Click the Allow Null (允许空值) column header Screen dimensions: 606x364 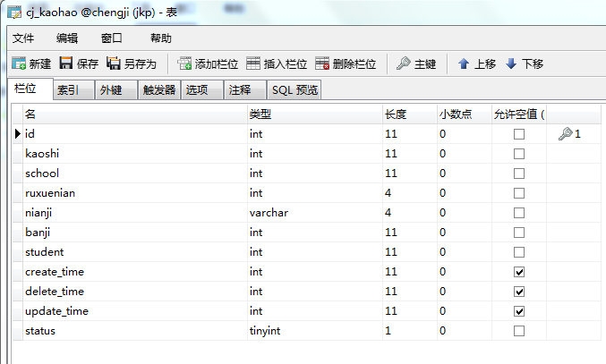[x=519, y=114]
